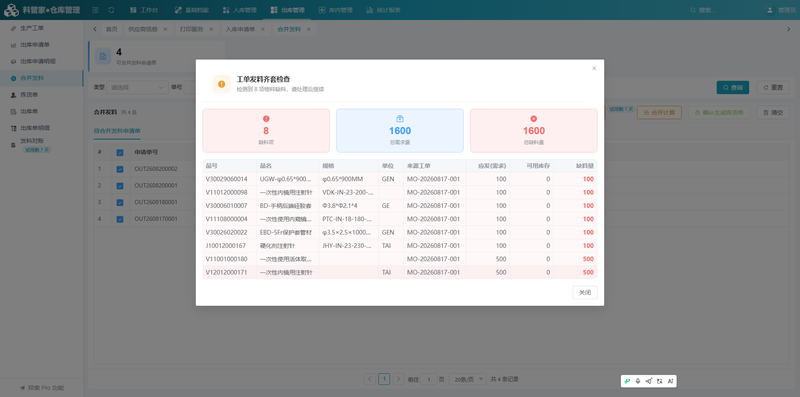Toggle checkbox for OUT2608180001
This screenshot has height=397, width=800.
pos(120,202)
